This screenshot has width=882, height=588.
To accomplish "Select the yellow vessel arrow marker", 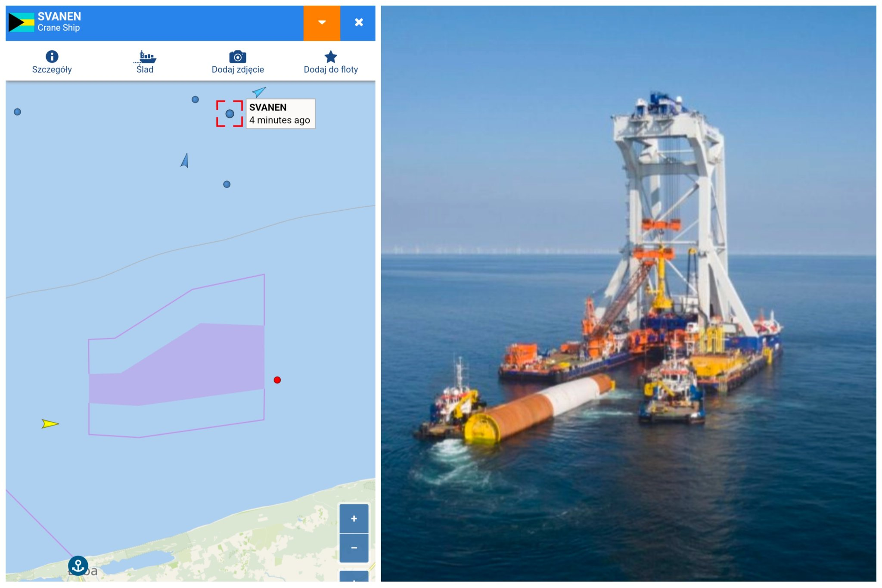I will point(50,424).
